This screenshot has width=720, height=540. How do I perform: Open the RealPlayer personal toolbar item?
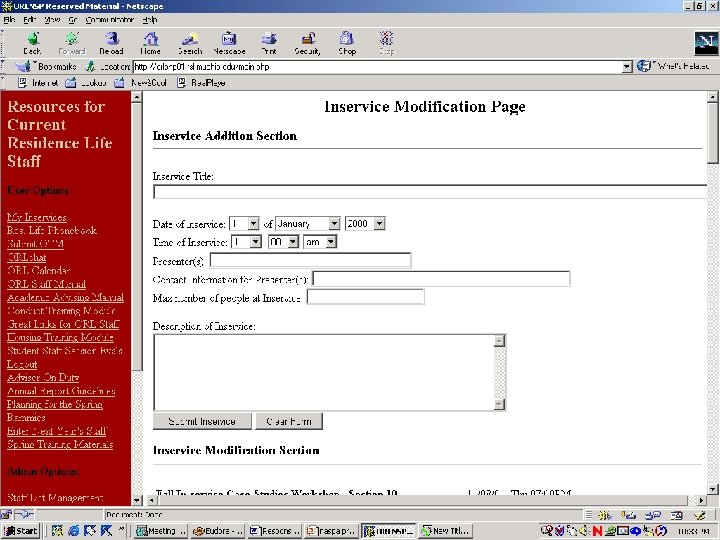coord(201,83)
